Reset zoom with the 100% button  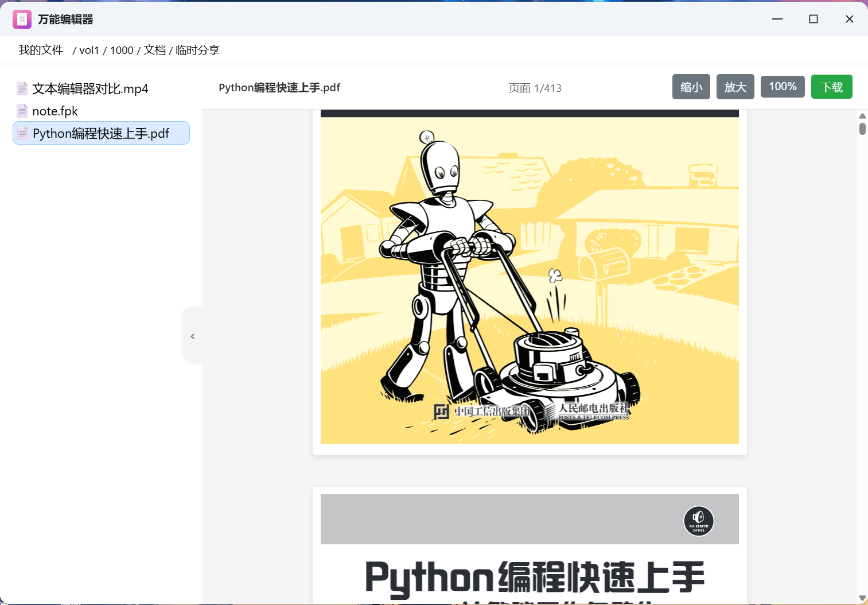click(x=783, y=86)
